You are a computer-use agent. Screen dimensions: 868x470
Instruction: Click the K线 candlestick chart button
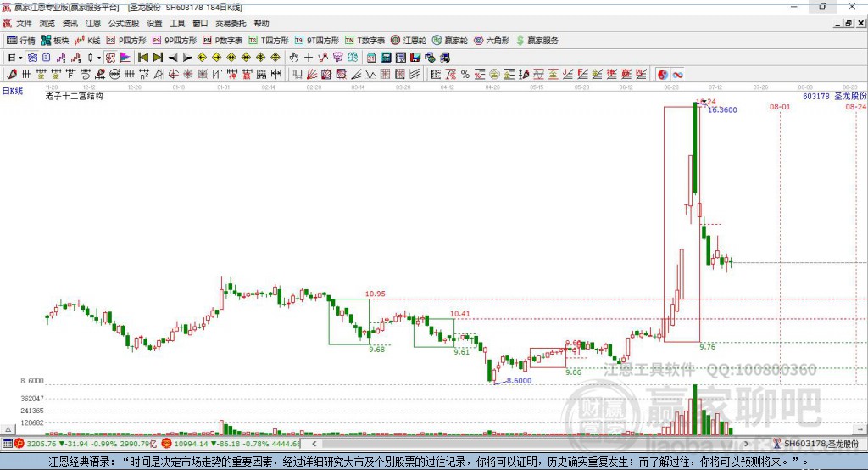tap(87, 40)
